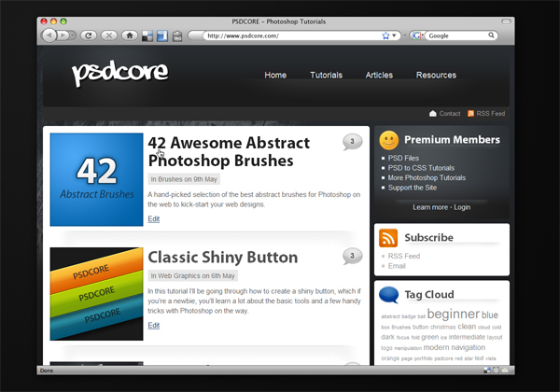Click comment bubble on Abstract Brushes post
This screenshot has width=560, height=392.
[x=353, y=142]
